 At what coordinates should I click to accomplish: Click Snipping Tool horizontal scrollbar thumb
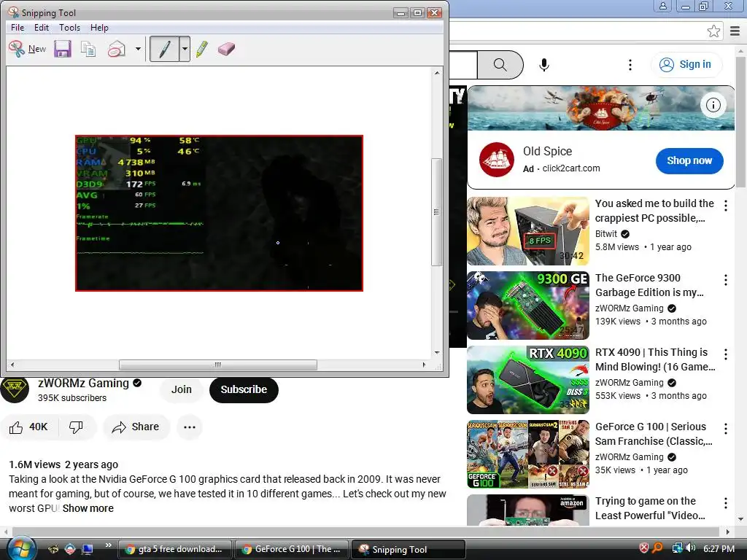[217, 365]
